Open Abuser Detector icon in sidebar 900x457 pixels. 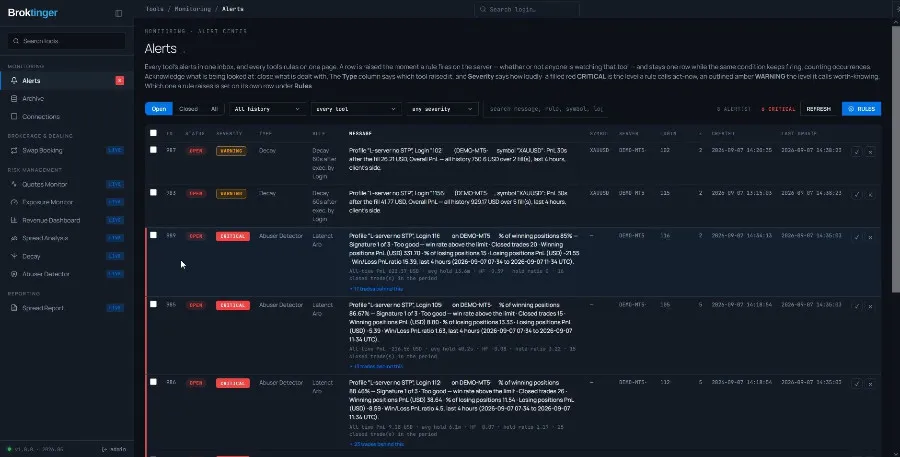pos(14,274)
